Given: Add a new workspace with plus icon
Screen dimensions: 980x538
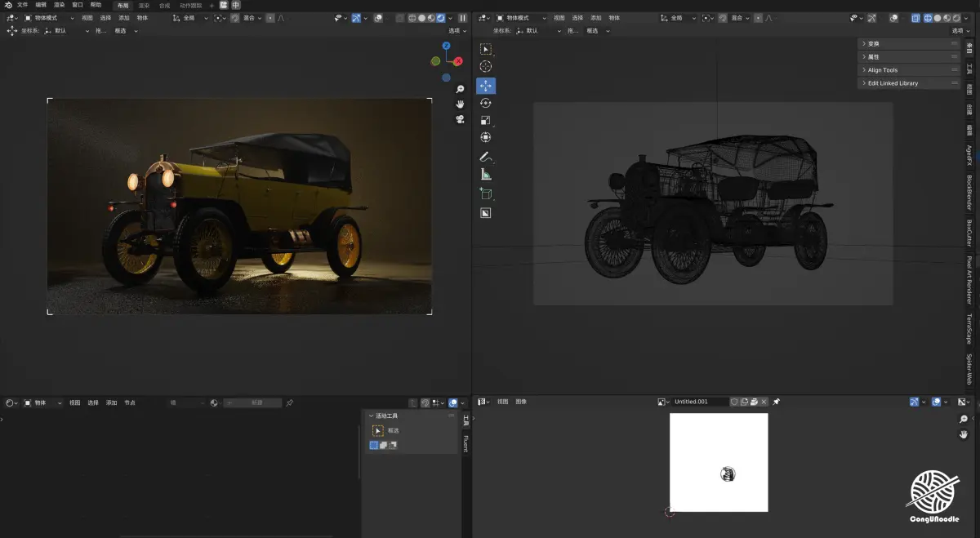Looking at the screenshot, I should 212,5.
